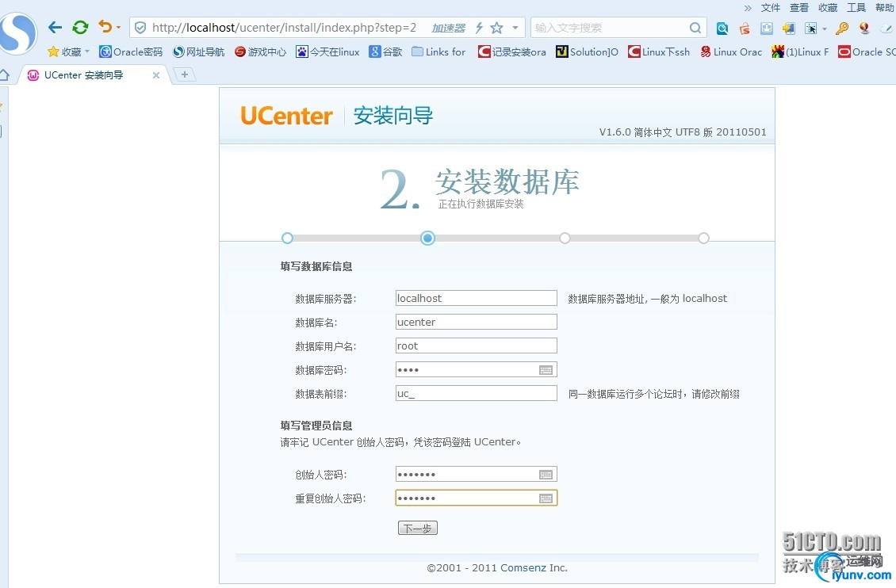Click the UCenter logo
This screenshot has height=588, width=896.
(286, 116)
